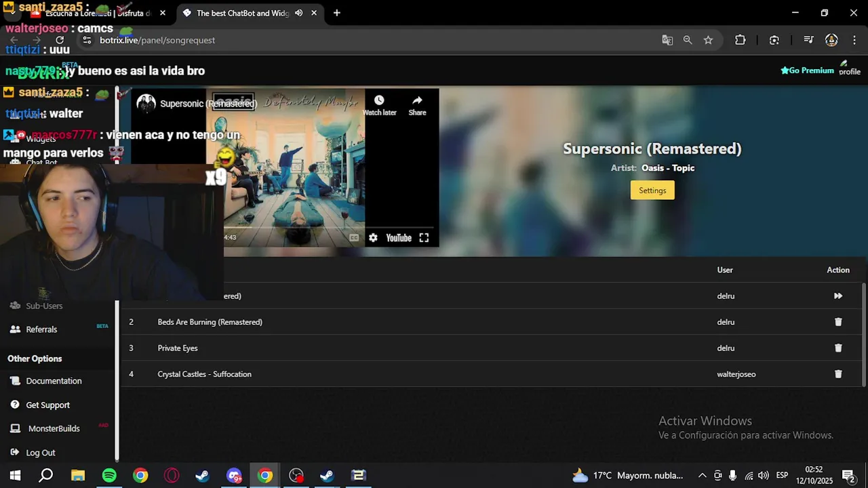Select the Private Eyes song title

178,348
